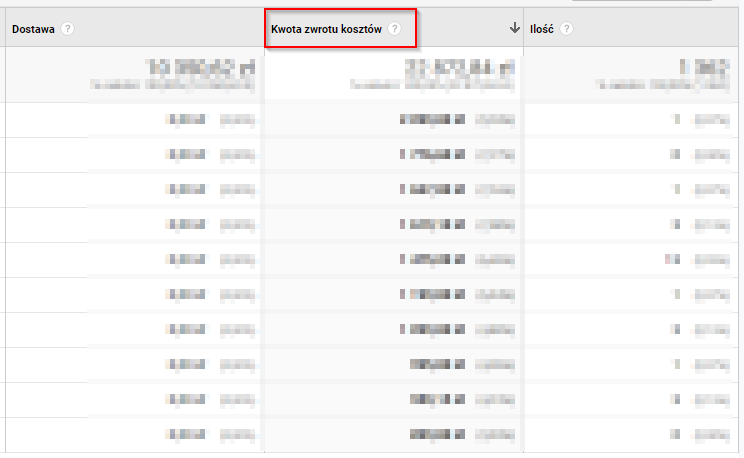The height and width of the screenshot is (458, 744).
Task: Open the Ilość column help icon
Action: tap(566, 29)
